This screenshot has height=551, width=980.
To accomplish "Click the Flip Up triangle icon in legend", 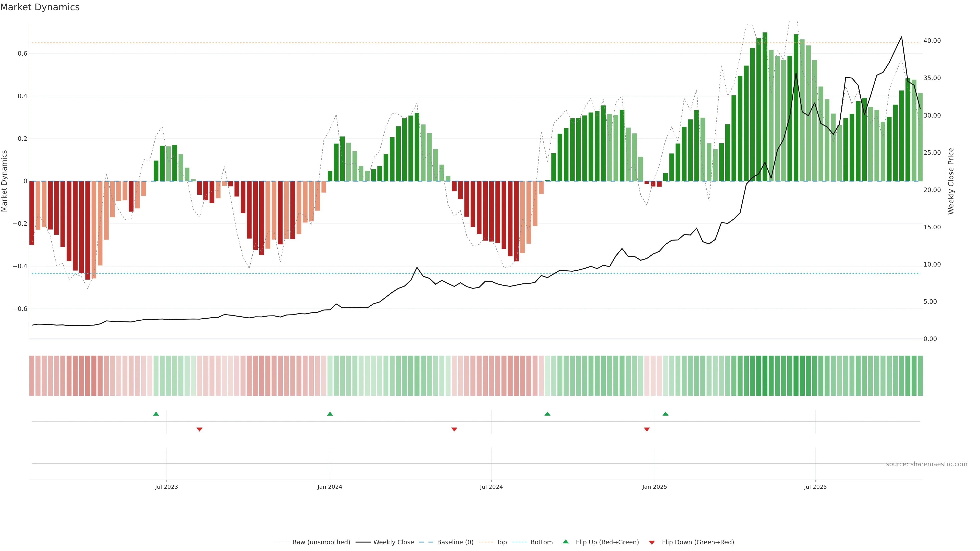I will tap(565, 542).
